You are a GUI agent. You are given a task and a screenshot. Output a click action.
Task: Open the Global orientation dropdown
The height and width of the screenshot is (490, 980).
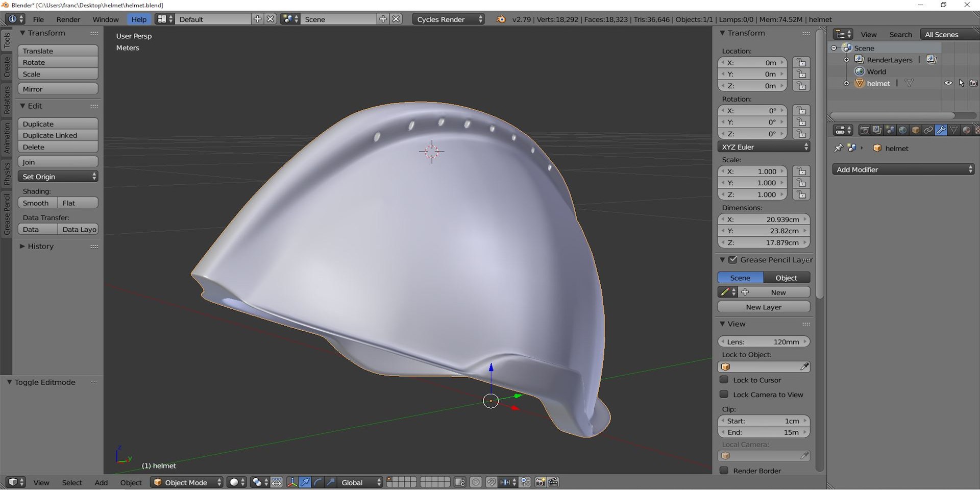point(360,482)
